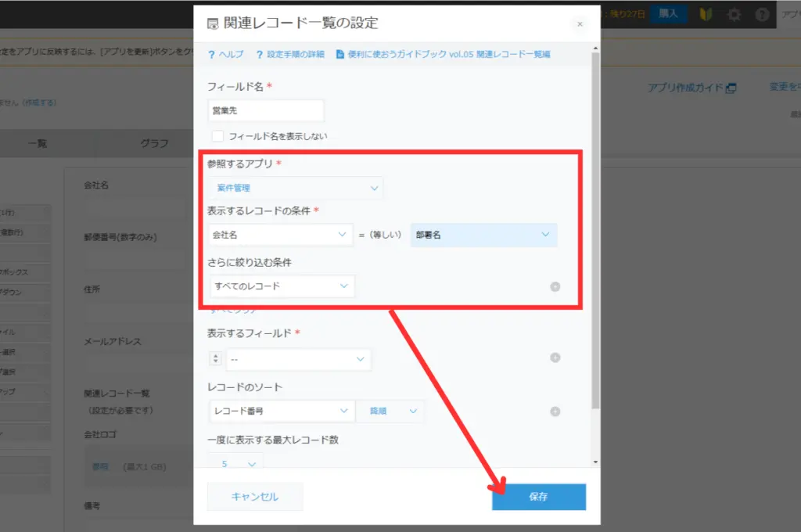The width and height of the screenshot is (801, 532).
Task: Click the reorder handle beside 表示するフィールド dropdown
Action: coord(216,359)
